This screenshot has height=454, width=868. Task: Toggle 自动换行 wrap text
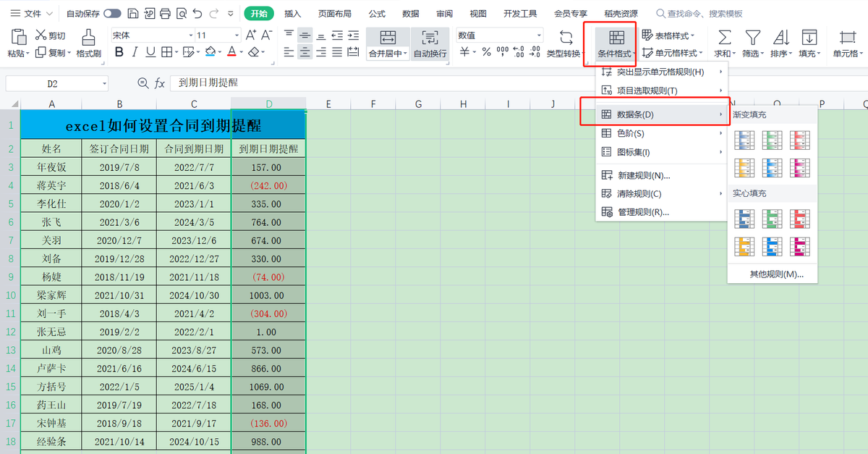pos(430,43)
